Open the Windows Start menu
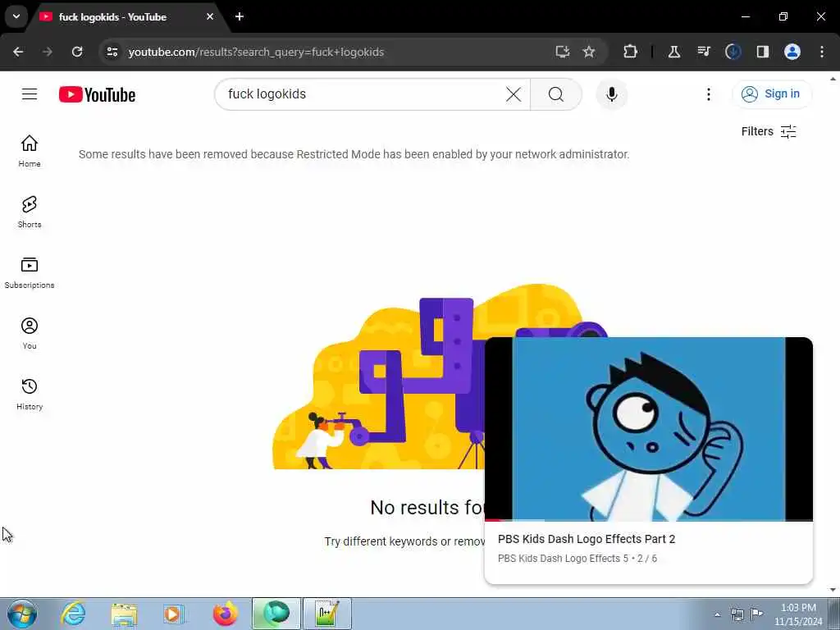 pos(22,614)
